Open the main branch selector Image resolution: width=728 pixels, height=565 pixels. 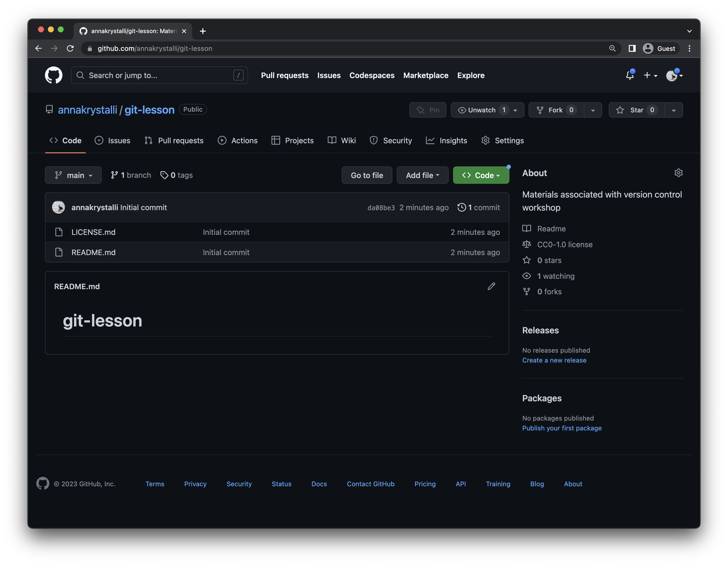(73, 175)
